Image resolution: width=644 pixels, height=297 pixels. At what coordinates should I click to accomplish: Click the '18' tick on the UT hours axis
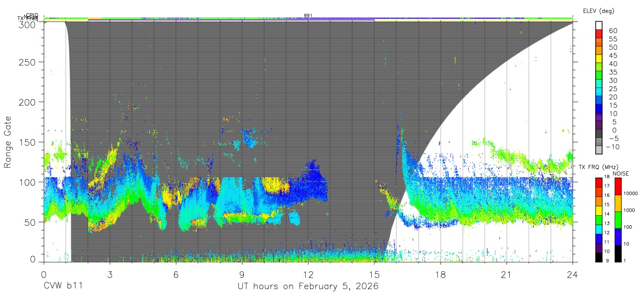[x=441, y=274]
